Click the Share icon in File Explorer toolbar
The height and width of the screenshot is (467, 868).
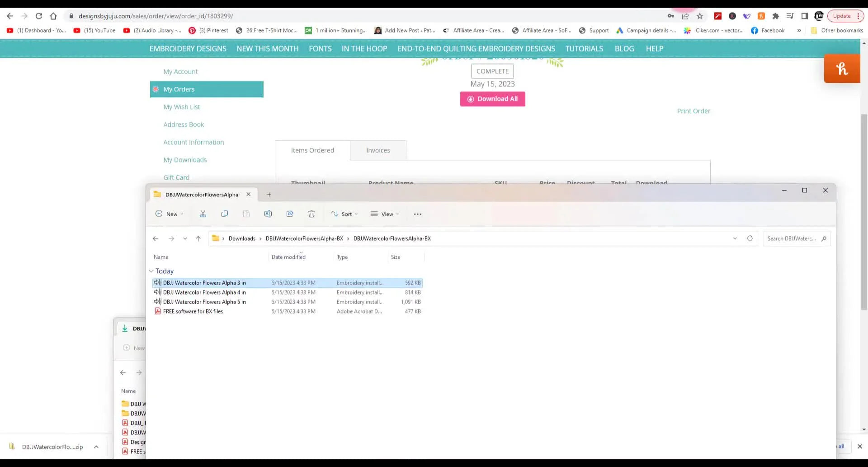[x=290, y=214]
